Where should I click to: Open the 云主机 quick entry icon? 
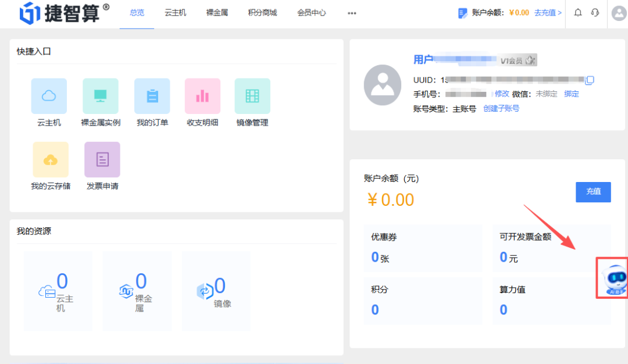point(49,95)
